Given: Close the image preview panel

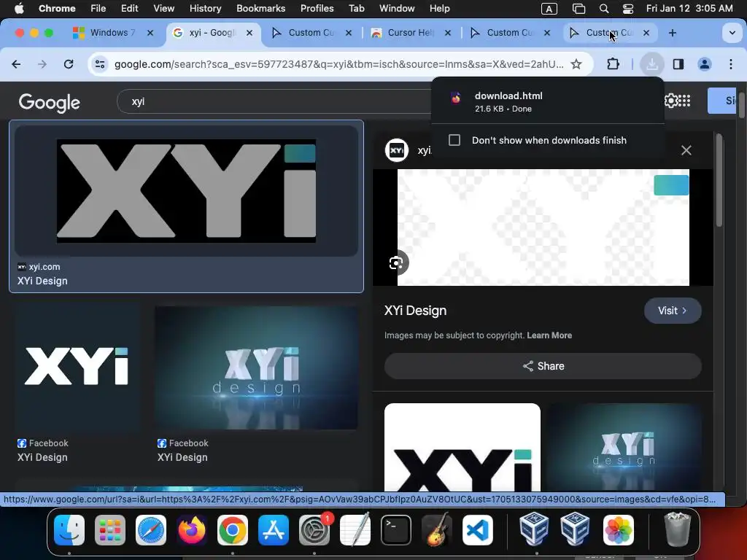Looking at the screenshot, I should (x=686, y=150).
